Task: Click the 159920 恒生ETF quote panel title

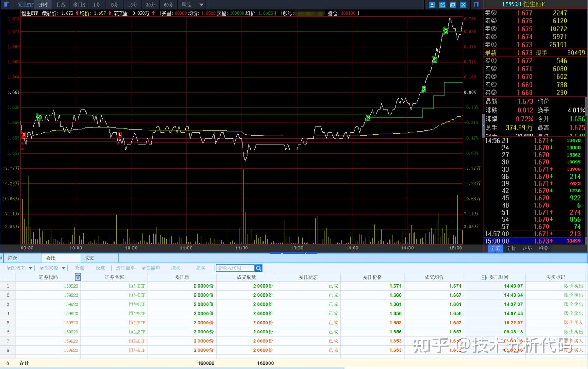Action: [x=523, y=4]
